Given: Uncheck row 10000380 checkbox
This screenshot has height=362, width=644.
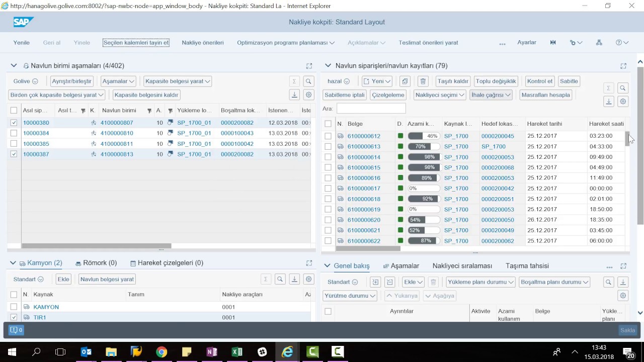Looking at the screenshot, I should click(x=14, y=123).
